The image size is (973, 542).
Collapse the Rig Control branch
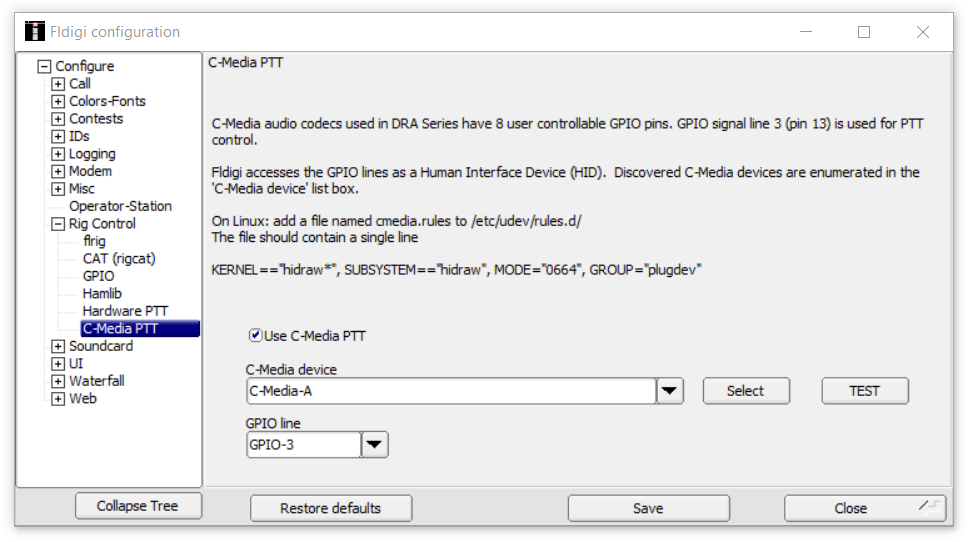[x=58, y=224]
